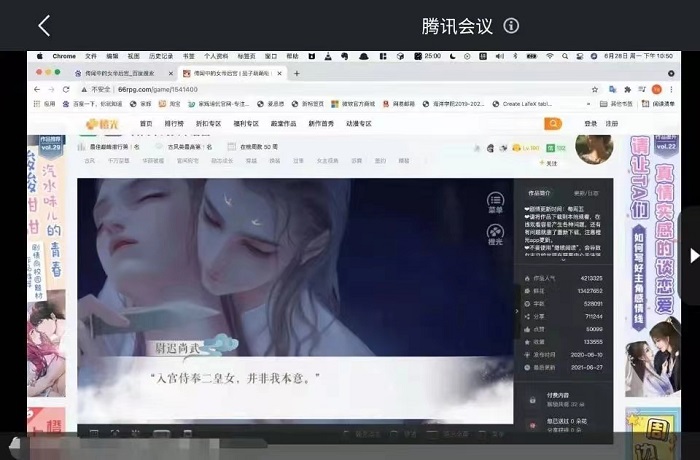The image size is (700, 460).
Task: Open the 网易邮箱 bookmark
Action: (x=399, y=104)
